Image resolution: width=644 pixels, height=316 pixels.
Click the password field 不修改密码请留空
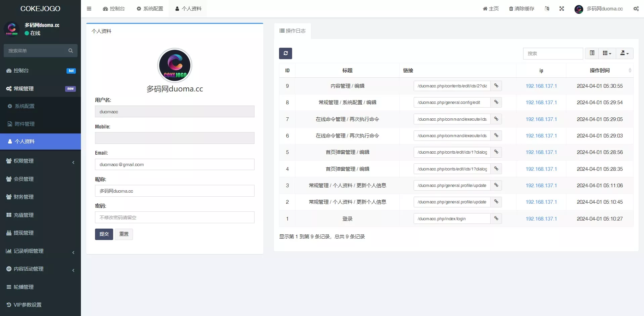click(x=175, y=217)
